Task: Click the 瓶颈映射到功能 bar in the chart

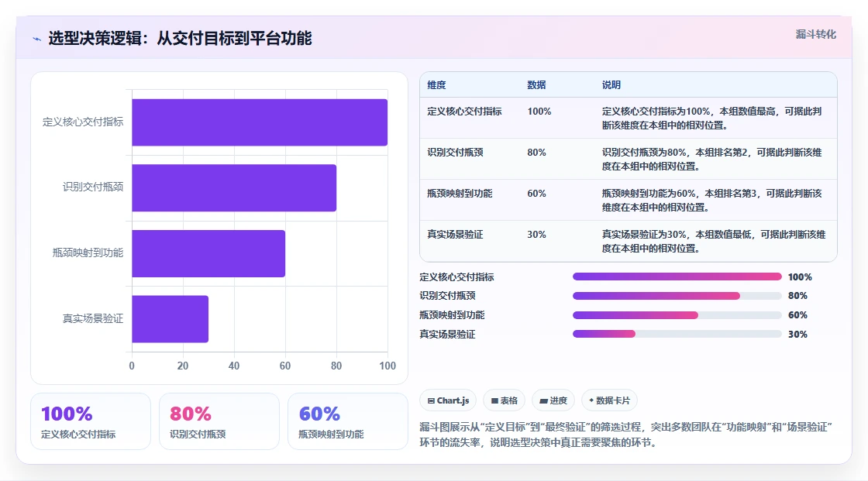Action: [x=208, y=253]
